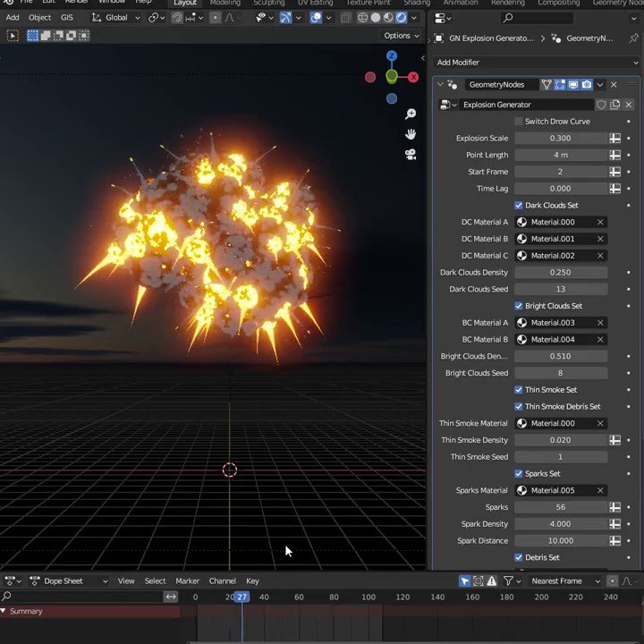
Task: Uncheck Bright Clouds Set checkbox
Action: [x=518, y=306]
